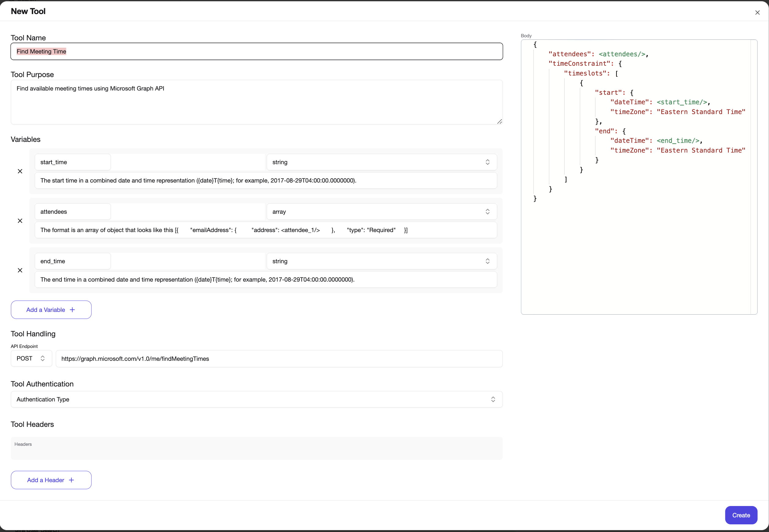The width and height of the screenshot is (769, 532).
Task: Click the Tool Handling heading
Action: point(33,334)
